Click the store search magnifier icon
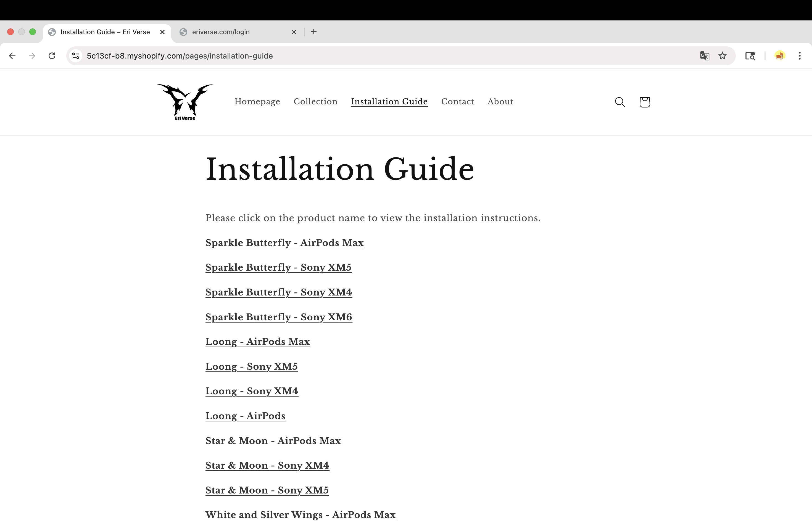 pos(619,102)
